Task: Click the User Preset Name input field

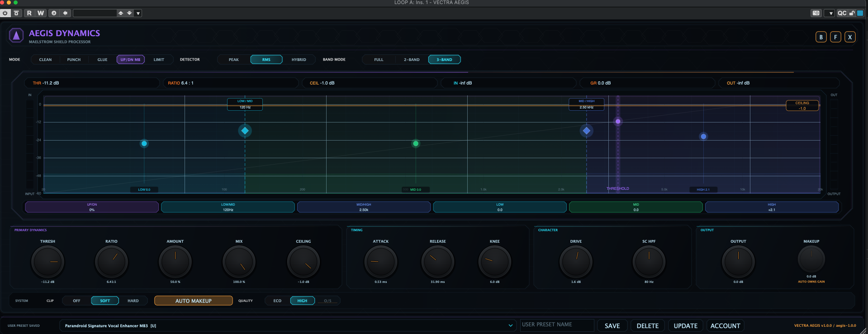Action: [557, 325]
